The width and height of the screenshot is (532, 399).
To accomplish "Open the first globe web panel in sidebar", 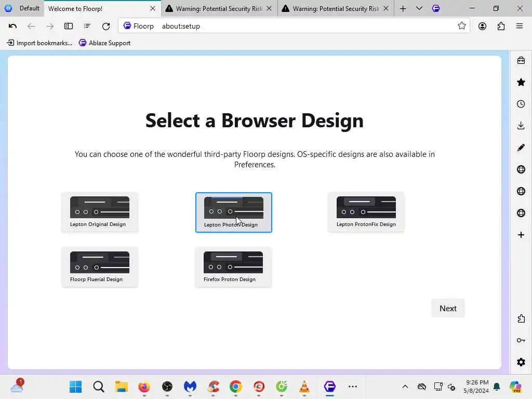I will click(521, 169).
